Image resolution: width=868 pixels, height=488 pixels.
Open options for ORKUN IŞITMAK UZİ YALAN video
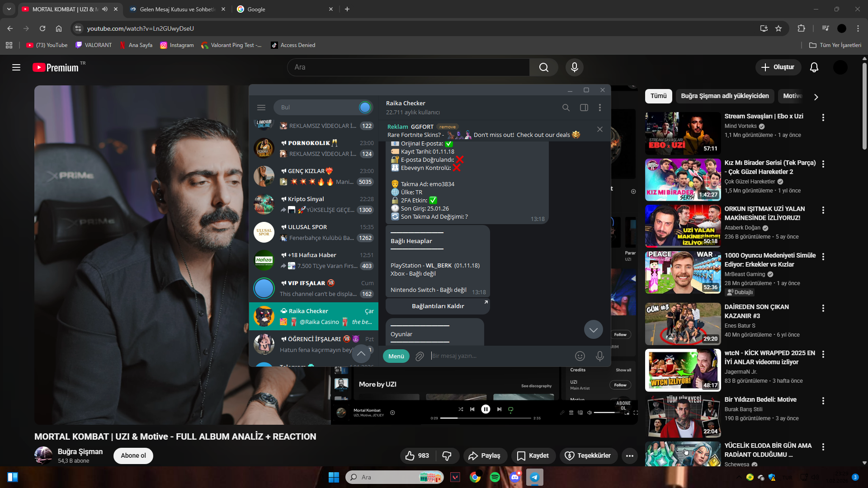(x=823, y=210)
